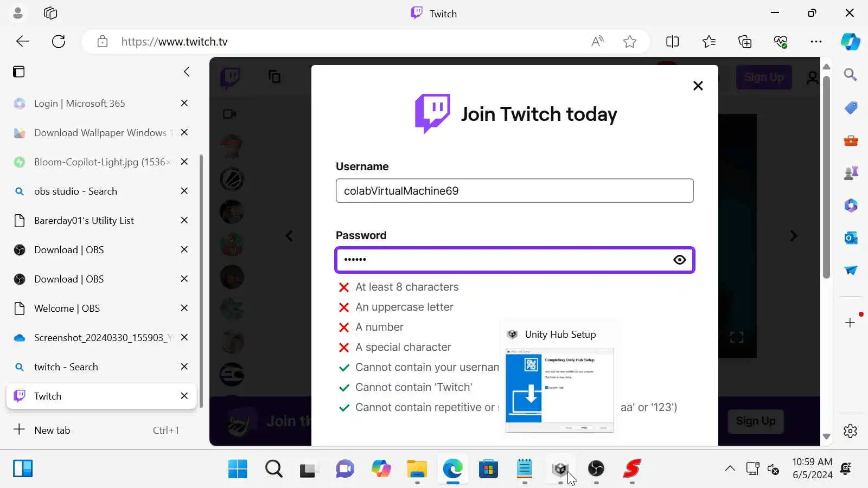Open Shopping tag in sidebar

[x=851, y=107]
